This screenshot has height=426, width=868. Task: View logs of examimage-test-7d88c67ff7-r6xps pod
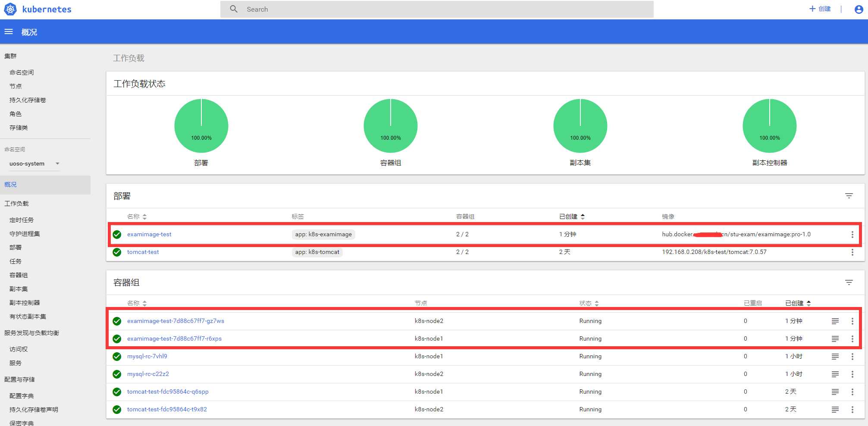pos(835,339)
